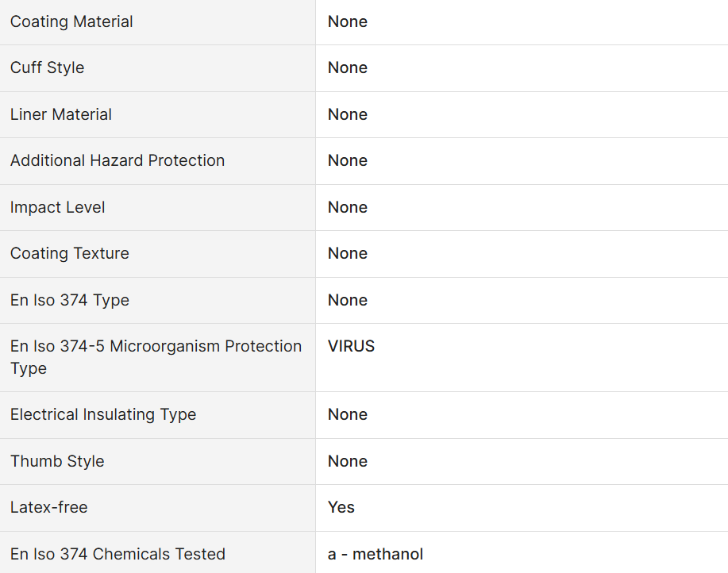Select None value for Cuff Style
The width and height of the screenshot is (728, 573).
click(348, 67)
